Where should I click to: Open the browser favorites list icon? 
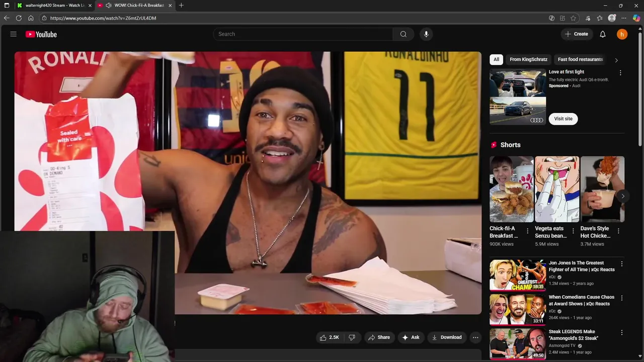coord(600,18)
